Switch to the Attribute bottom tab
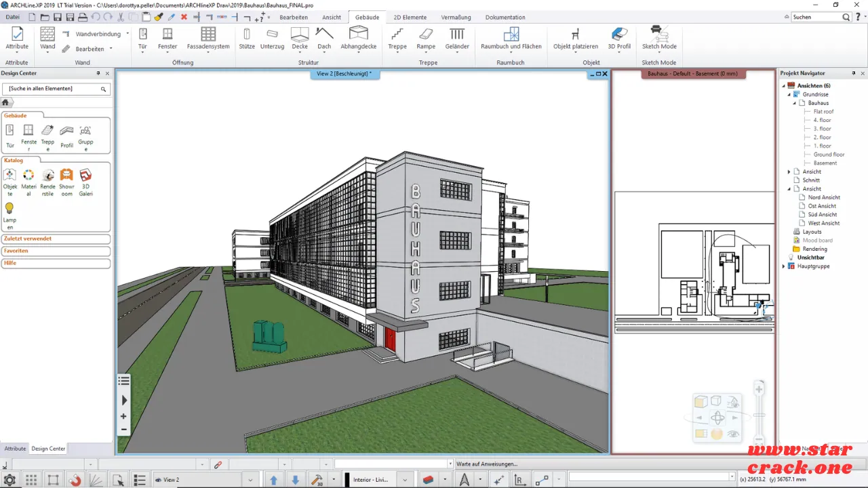 [x=15, y=449]
